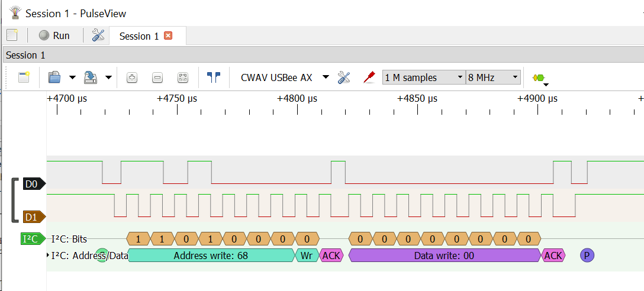Click the I²C: Bits row label
This screenshot has width=644, height=291.
[69, 239]
